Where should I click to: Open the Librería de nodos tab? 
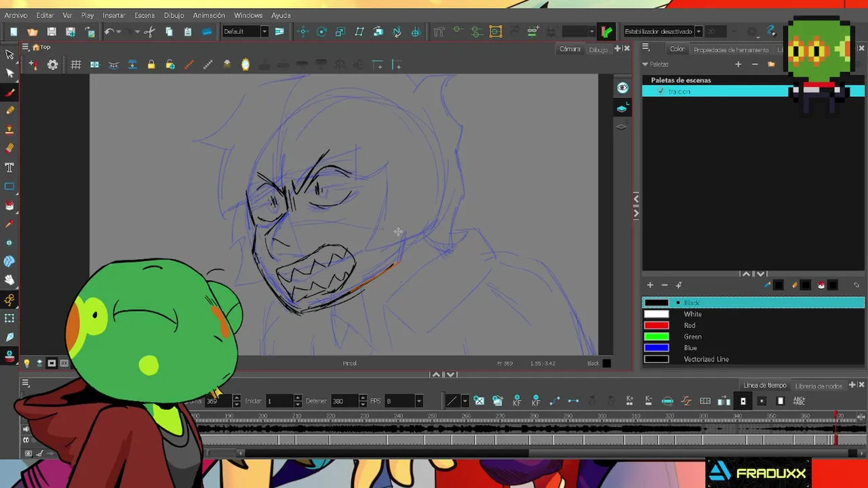pos(818,386)
